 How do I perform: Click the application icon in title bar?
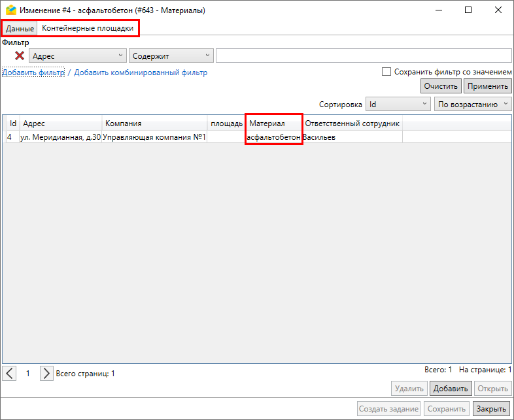tap(10, 10)
